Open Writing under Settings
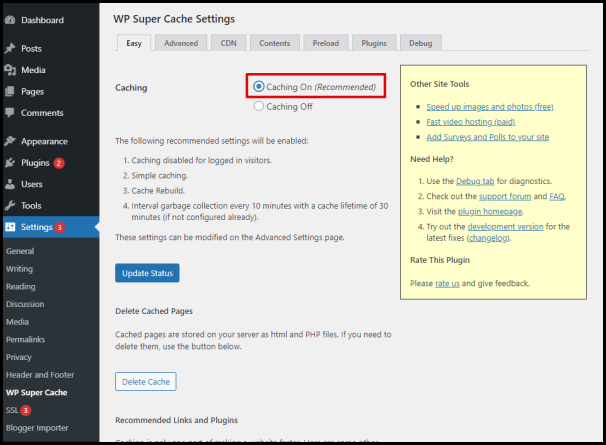This screenshot has height=445, width=606. coord(19,269)
